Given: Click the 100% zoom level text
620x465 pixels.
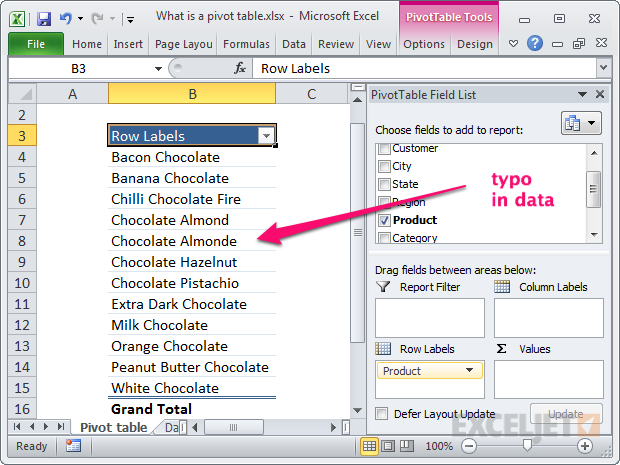Looking at the screenshot, I should pyautogui.click(x=439, y=446).
